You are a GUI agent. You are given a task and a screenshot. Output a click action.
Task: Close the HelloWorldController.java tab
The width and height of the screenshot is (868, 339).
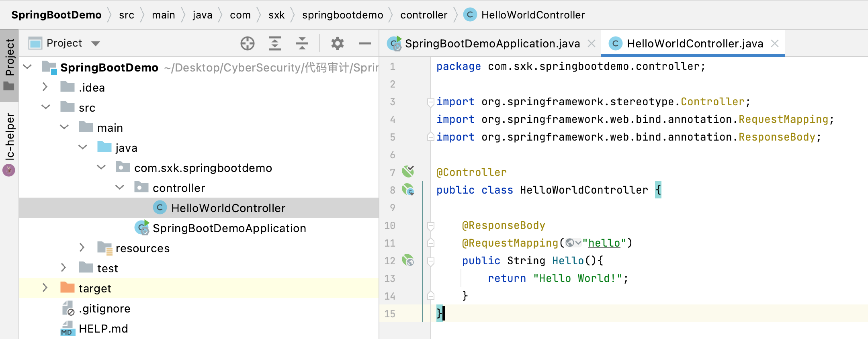coord(775,43)
